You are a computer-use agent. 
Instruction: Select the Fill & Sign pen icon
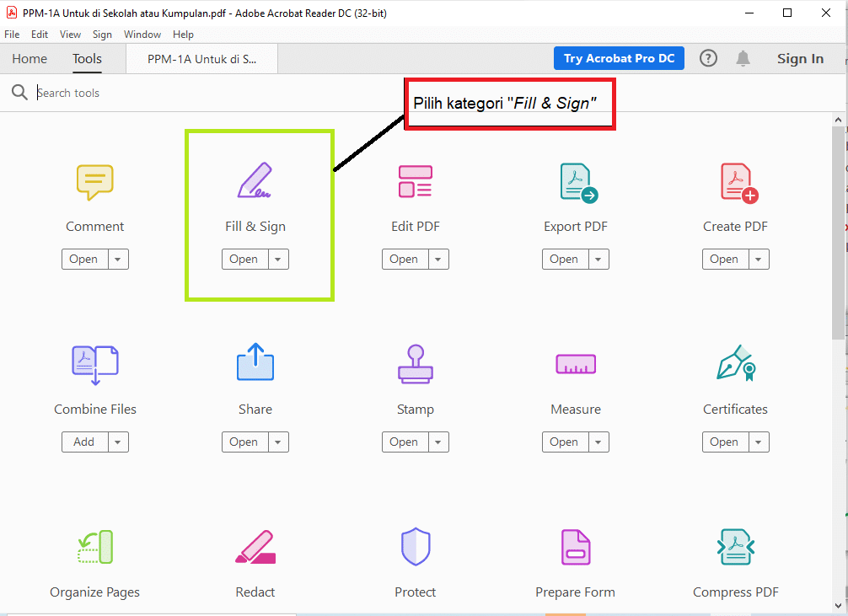[255, 182]
